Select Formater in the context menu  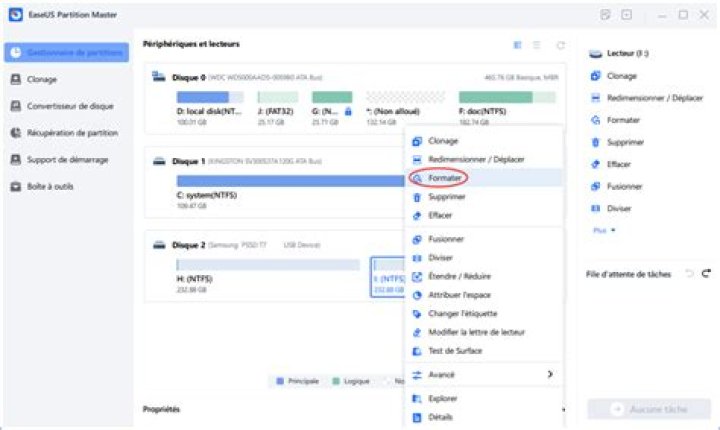pos(483,178)
